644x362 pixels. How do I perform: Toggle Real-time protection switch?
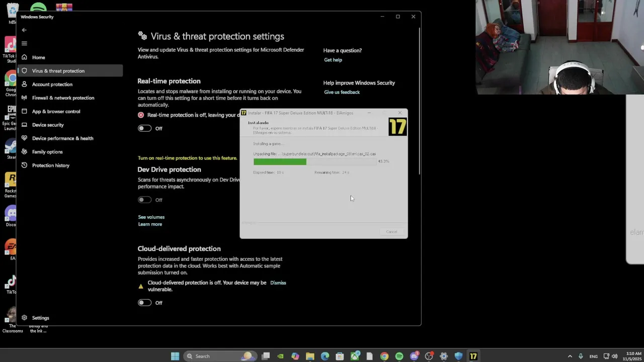[144, 128]
